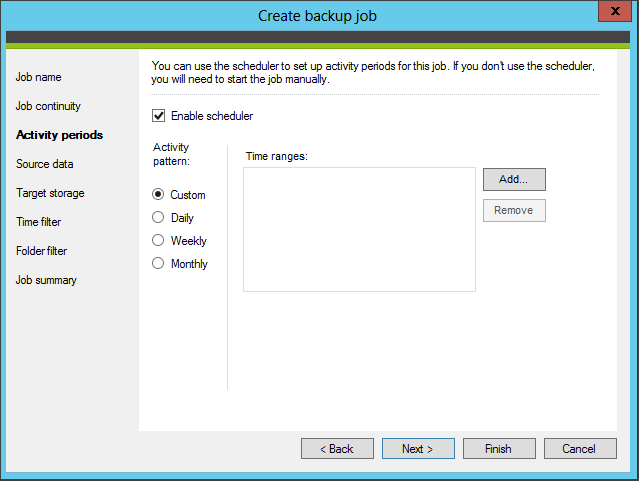Close the Create backup job dialog

point(615,11)
